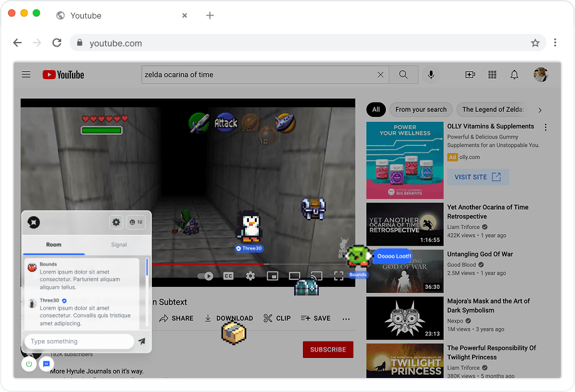Open a new browser tab
Image resolution: width=575 pixels, height=392 pixels.
coord(210,15)
